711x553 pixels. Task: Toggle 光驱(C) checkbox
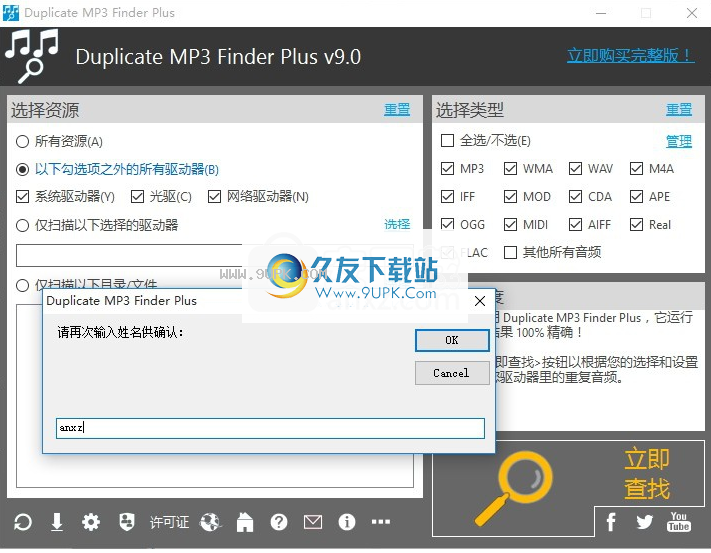click(x=137, y=197)
